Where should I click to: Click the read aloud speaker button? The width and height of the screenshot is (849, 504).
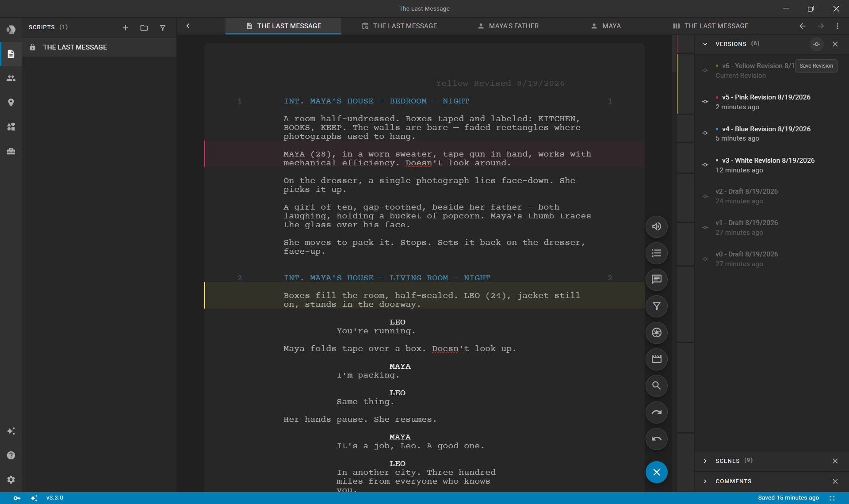click(x=657, y=227)
